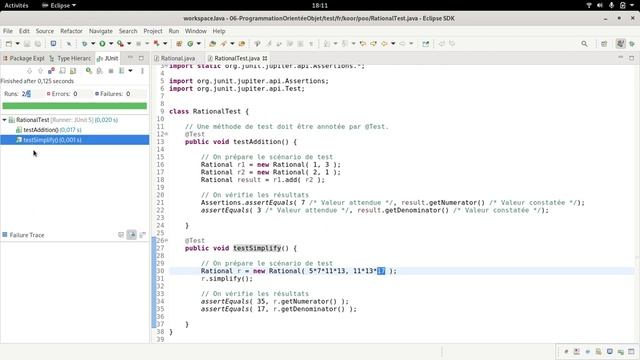Click the editor line 30 code text
Viewport: 640px width, 360px height.
tap(298, 271)
